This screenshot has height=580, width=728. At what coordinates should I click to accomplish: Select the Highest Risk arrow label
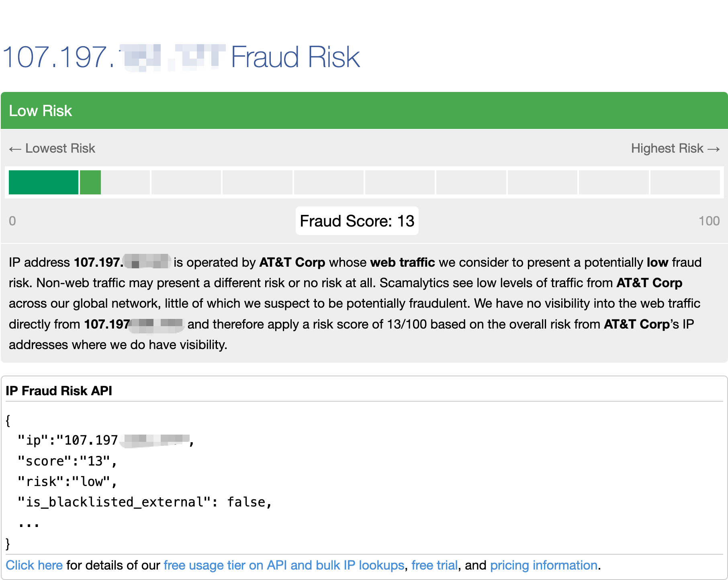click(675, 149)
